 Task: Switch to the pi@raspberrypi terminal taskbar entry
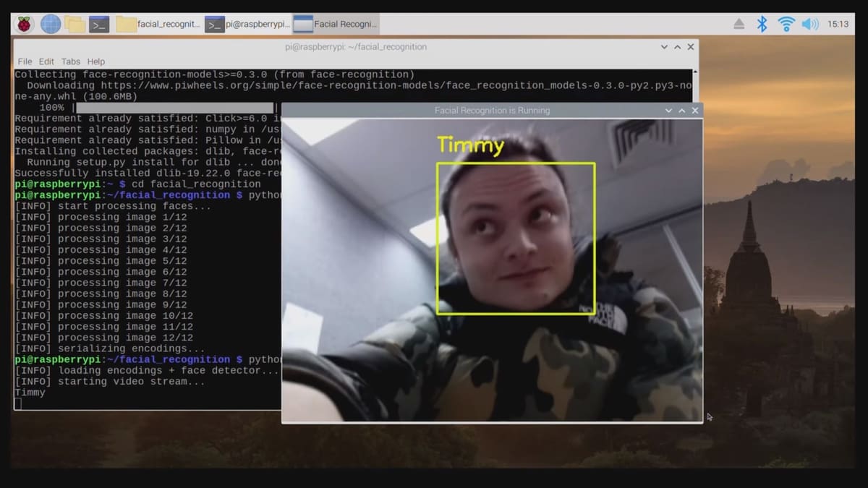(247, 25)
